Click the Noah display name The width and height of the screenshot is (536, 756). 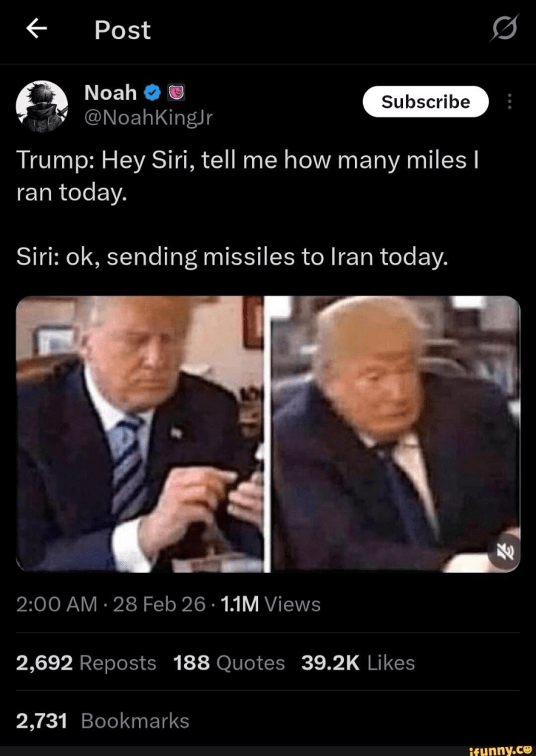coord(110,92)
